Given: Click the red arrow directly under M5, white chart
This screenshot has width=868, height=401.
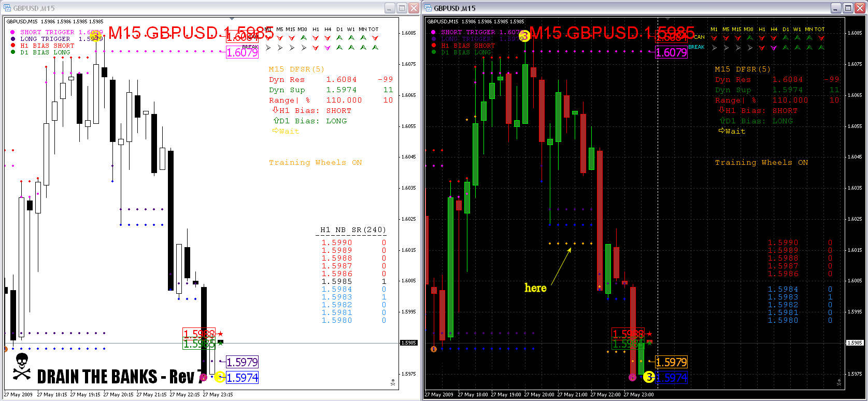Looking at the screenshot, I should coord(280,38).
